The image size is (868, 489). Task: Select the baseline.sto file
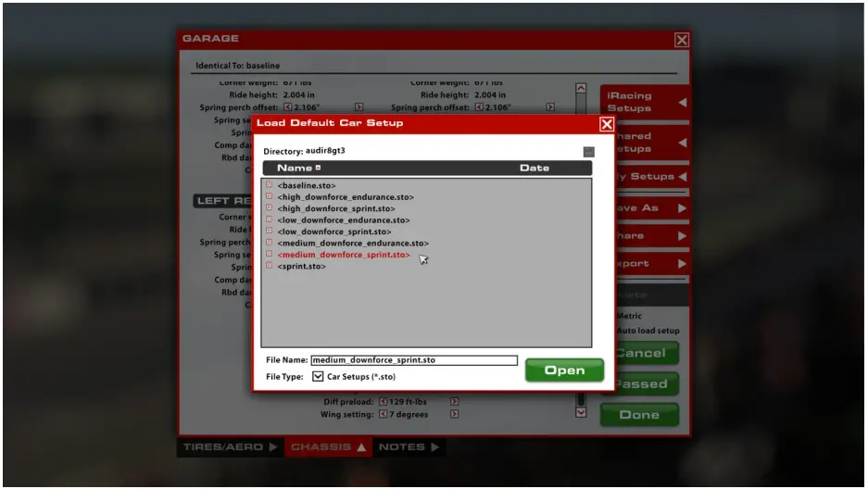point(307,185)
